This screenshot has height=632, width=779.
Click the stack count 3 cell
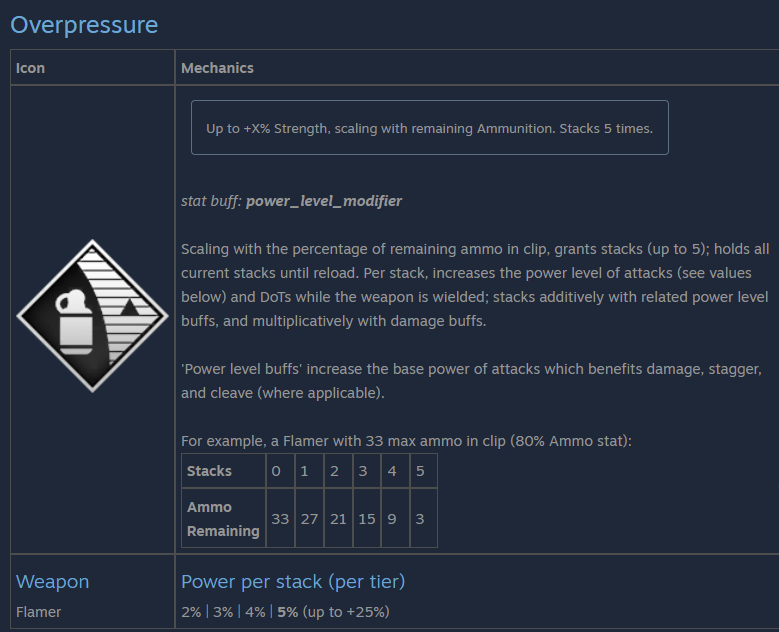[x=367, y=471]
